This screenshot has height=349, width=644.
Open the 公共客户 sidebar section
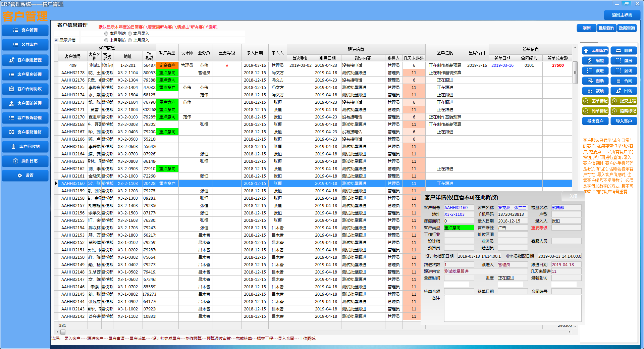[25, 45]
